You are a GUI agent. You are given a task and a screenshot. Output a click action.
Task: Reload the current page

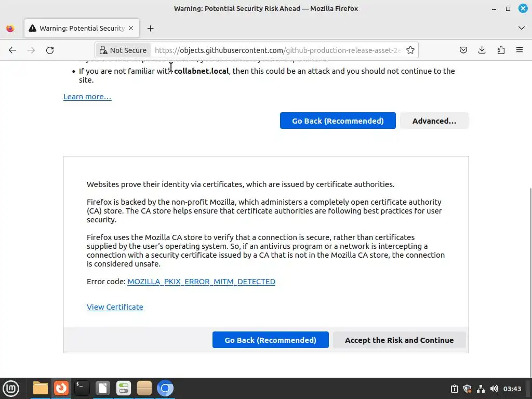50,50
